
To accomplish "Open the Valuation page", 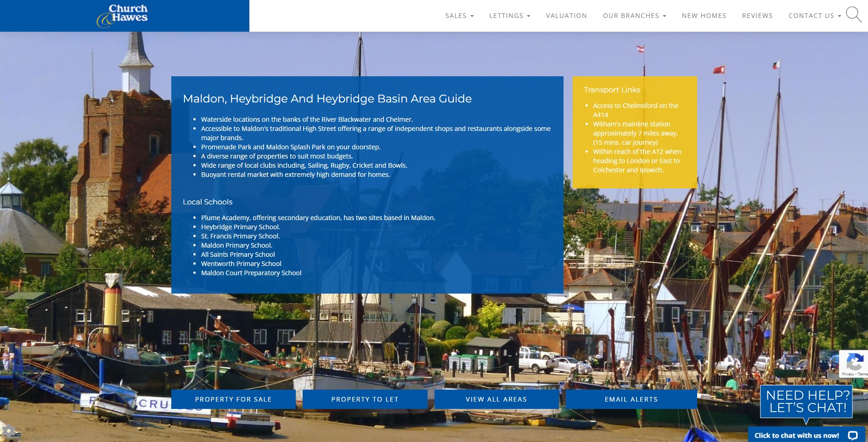I will 566,16.
